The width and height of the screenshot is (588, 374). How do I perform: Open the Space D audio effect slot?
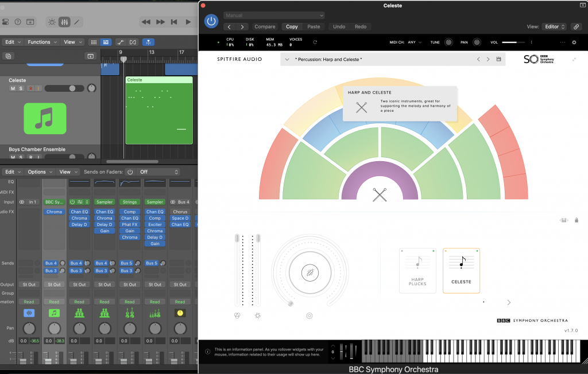(180, 218)
